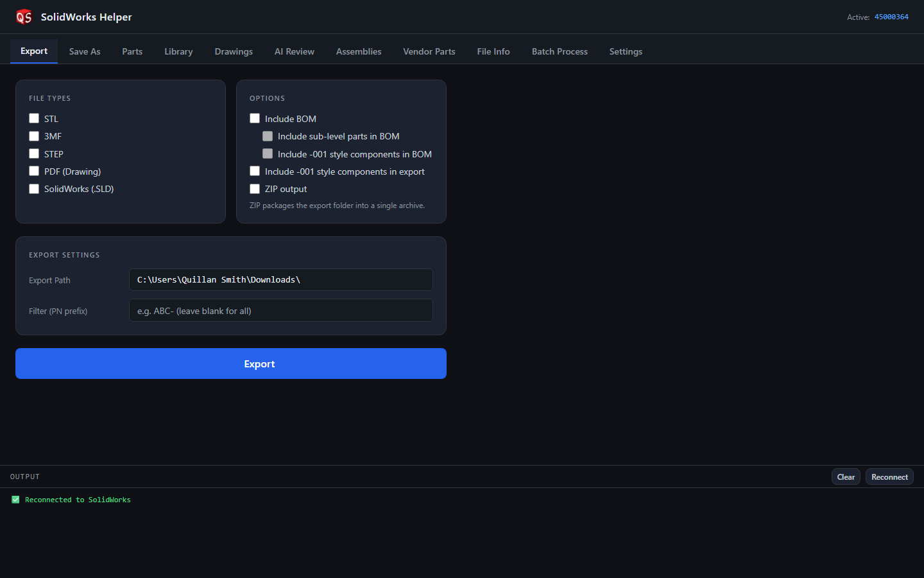Reconnect to SolidWorks
Image resolution: width=924 pixels, height=578 pixels.
click(889, 477)
